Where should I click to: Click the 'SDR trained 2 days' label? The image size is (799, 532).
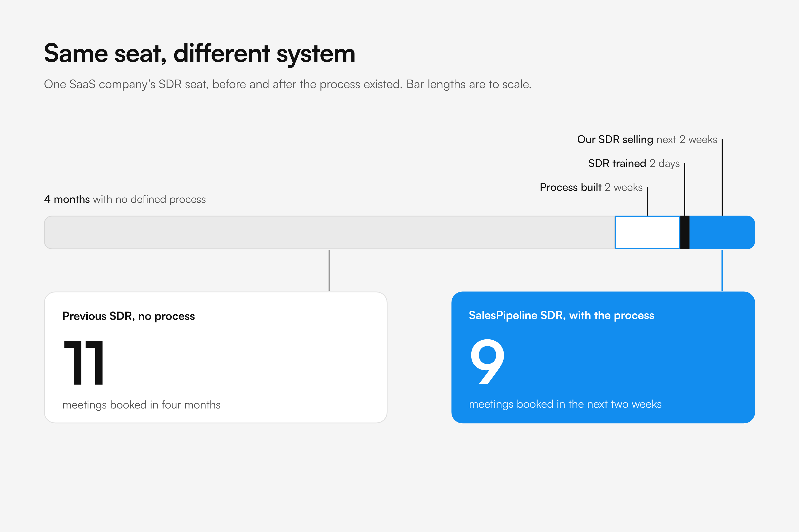[634, 164]
